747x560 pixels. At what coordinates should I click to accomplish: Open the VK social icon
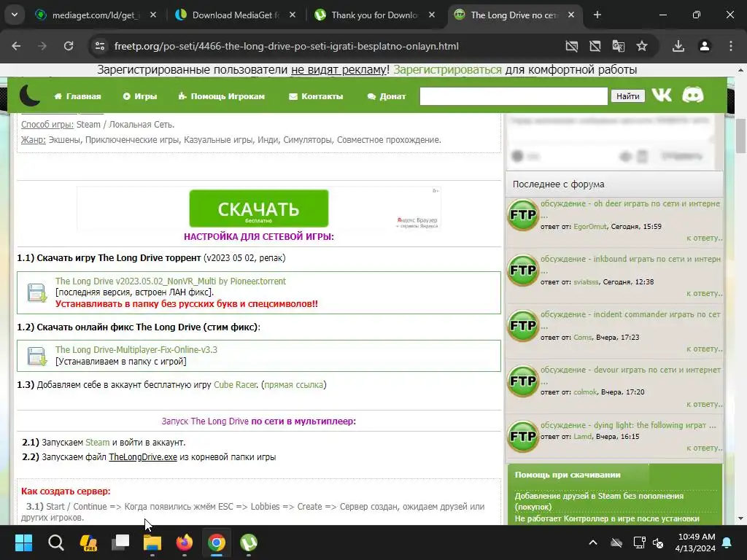point(662,95)
